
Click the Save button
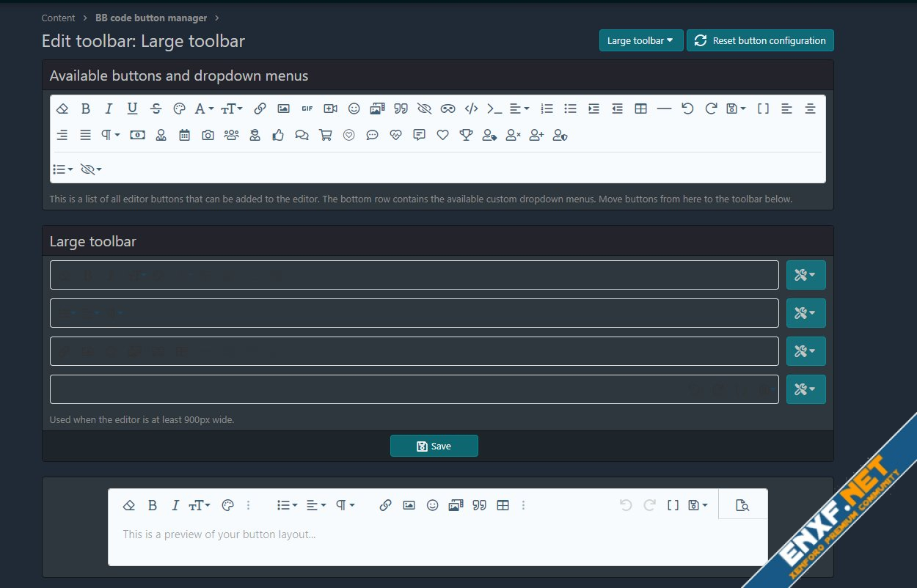point(434,446)
